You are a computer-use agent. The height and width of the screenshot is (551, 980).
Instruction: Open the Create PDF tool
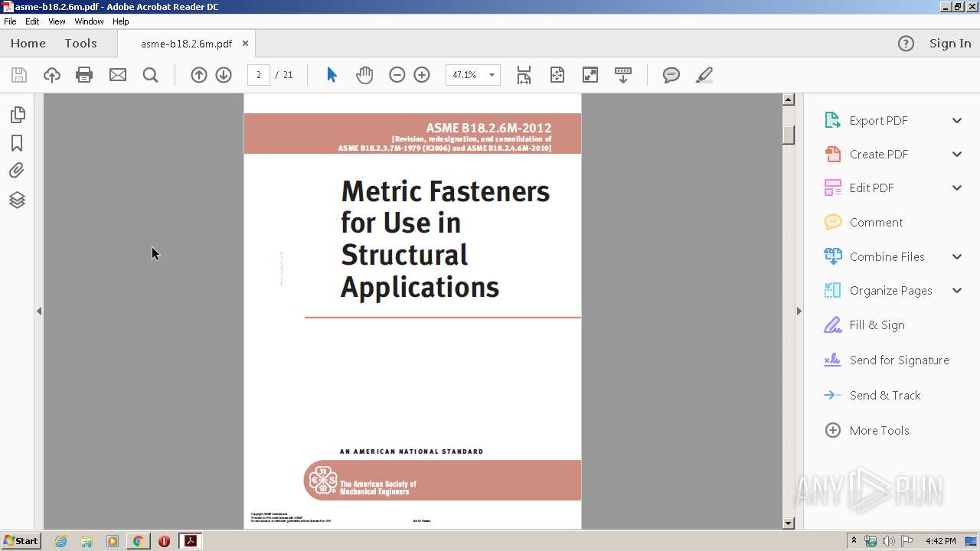pos(866,154)
